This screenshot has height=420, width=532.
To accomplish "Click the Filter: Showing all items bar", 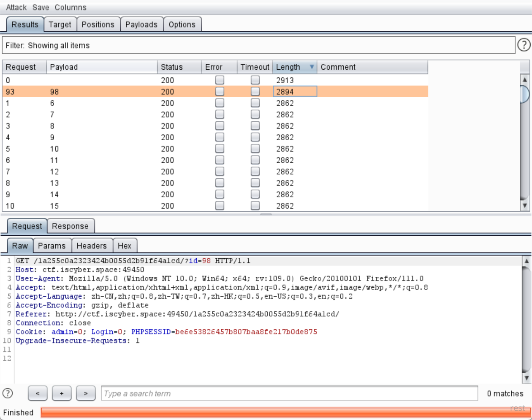I will pyautogui.click(x=258, y=45).
